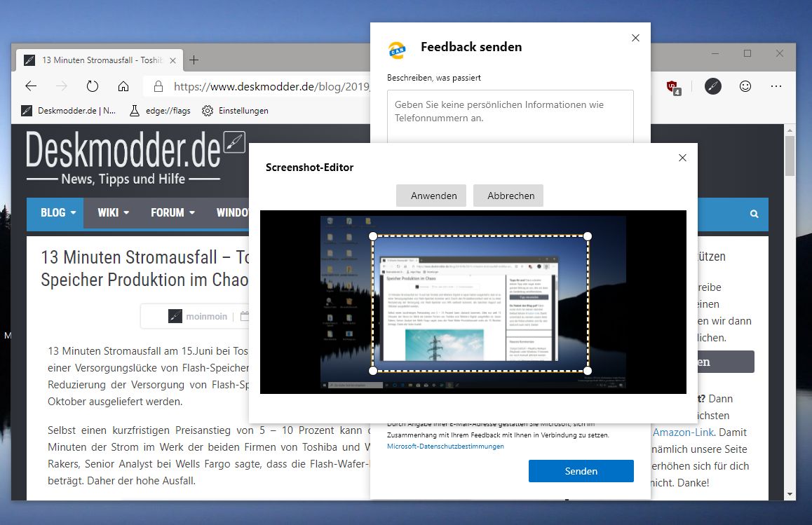
Task: Click the uBlock extension icon
Action: pos(673,87)
